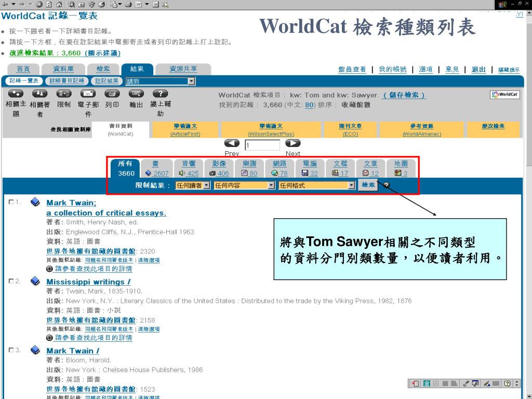The height and width of the screenshot is (399, 532).
Task: Click the book icon of Mississippi writings result
Action: (35, 281)
